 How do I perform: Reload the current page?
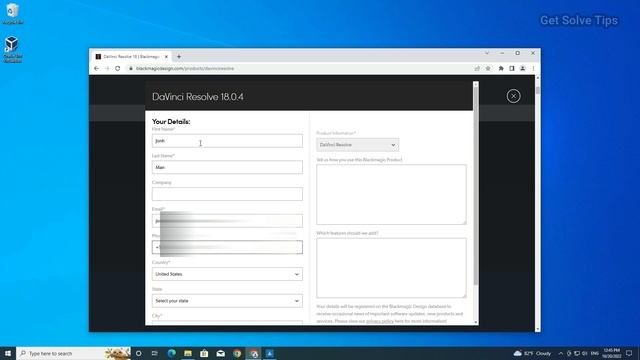[x=118, y=69]
